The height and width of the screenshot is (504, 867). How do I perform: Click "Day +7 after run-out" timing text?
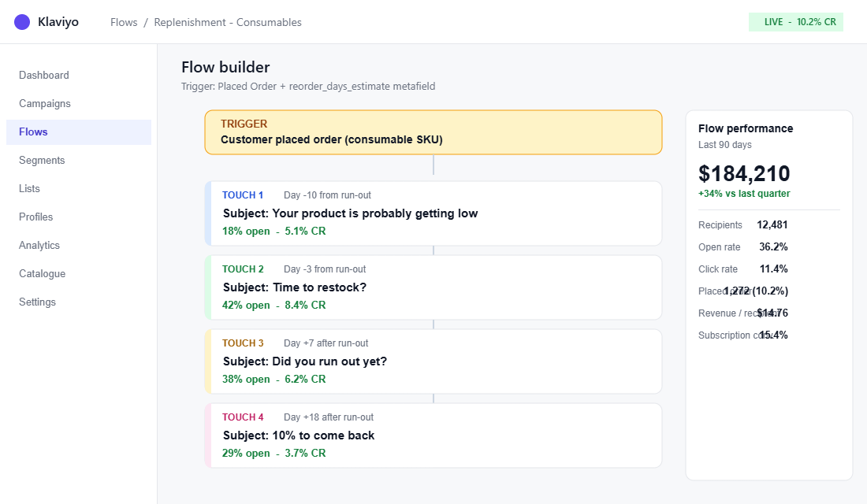[326, 343]
